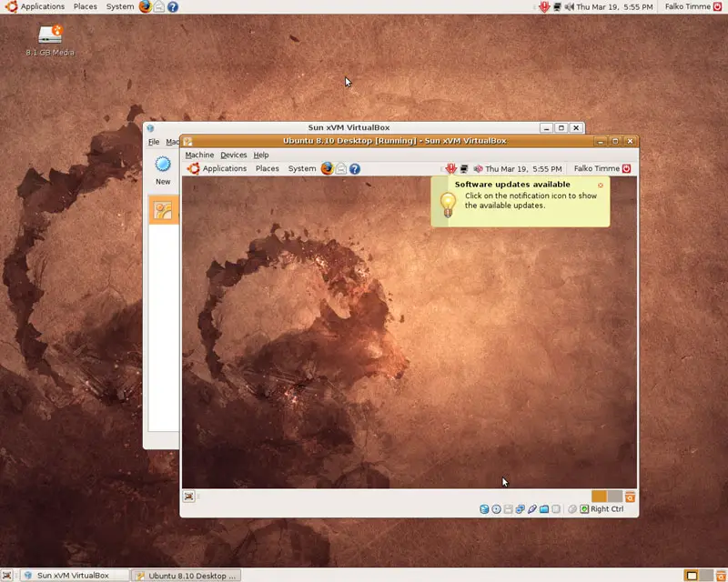Open the 8.1 GB Media desktop drive
This screenshot has width=728, height=582.
pyautogui.click(x=50, y=40)
